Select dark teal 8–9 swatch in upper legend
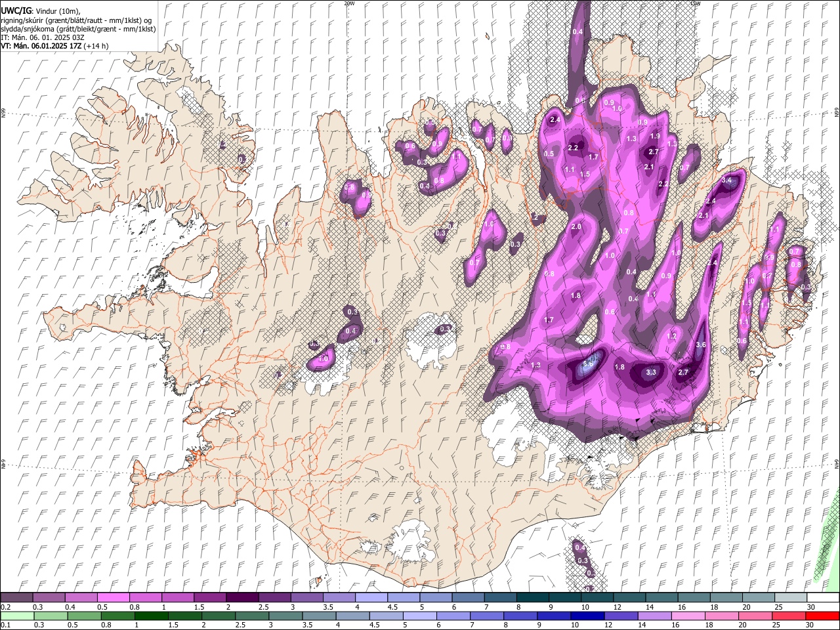This screenshot has height=630, width=840. point(534,598)
